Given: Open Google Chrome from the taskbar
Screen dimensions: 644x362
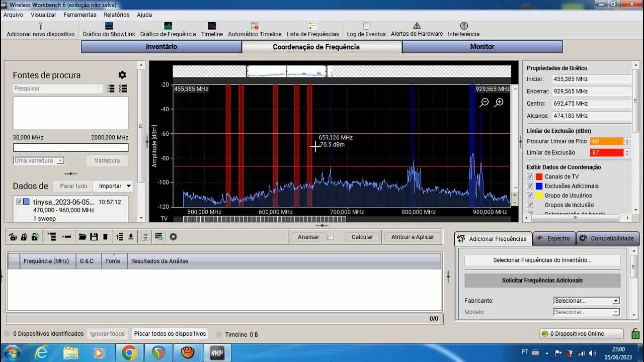Looking at the screenshot, I should point(129,353).
